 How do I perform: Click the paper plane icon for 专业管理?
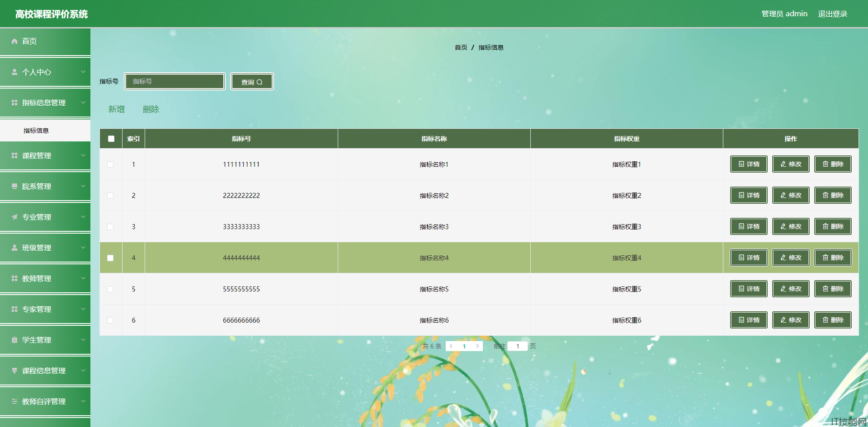[x=14, y=217]
